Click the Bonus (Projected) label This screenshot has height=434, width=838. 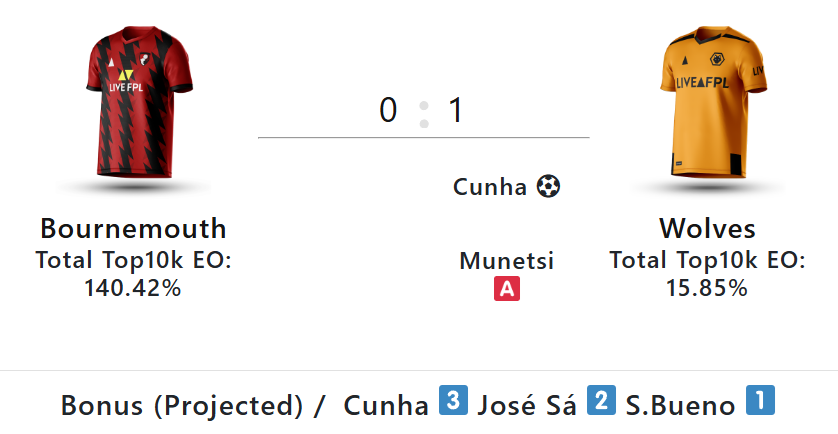(x=181, y=406)
